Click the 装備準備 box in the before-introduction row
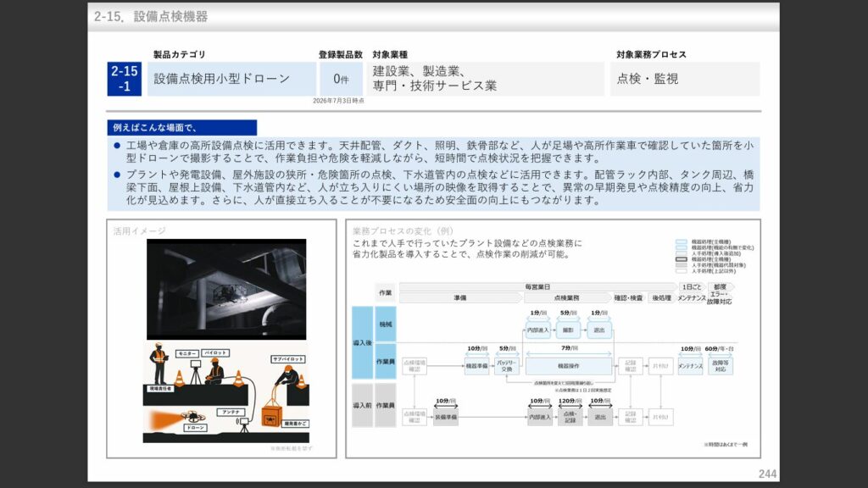Image resolution: width=868 pixels, height=488 pixels. [446, 417]
